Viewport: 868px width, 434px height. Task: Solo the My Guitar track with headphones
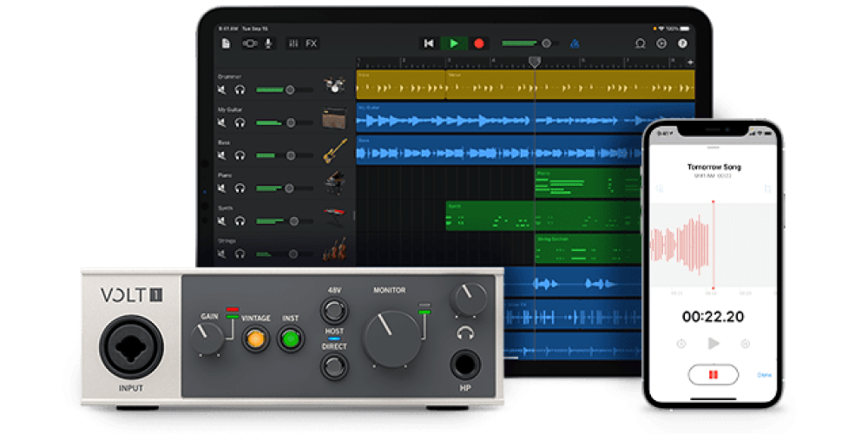click(x=240, y=122)
